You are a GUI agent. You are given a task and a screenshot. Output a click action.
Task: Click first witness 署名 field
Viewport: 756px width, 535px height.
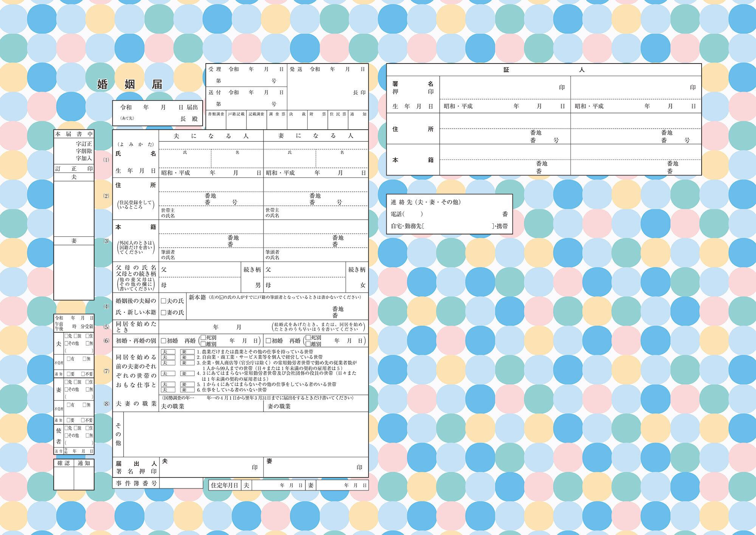click(x=499, y=88)
